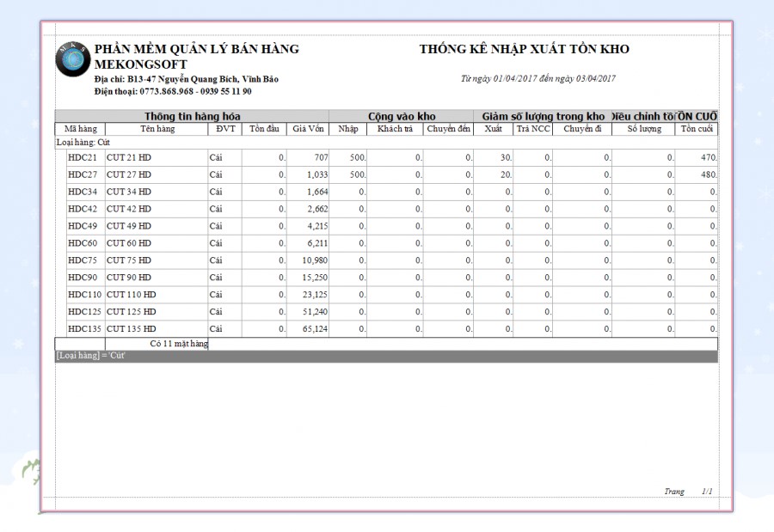This screenshot has height=532, width=774.
Task: Select item code HDC21
Action: click(83, 157)
